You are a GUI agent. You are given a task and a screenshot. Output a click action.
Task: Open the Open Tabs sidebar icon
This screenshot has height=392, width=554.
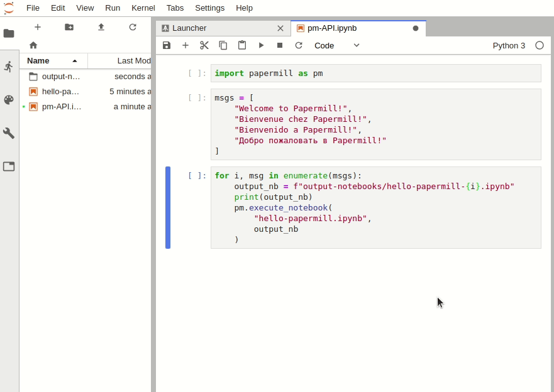[9, 166]
